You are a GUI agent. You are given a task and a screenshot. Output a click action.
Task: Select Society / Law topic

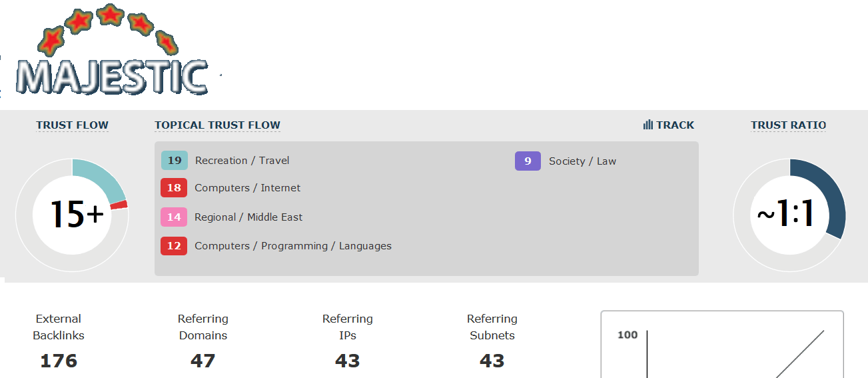[x=582, y=161]
